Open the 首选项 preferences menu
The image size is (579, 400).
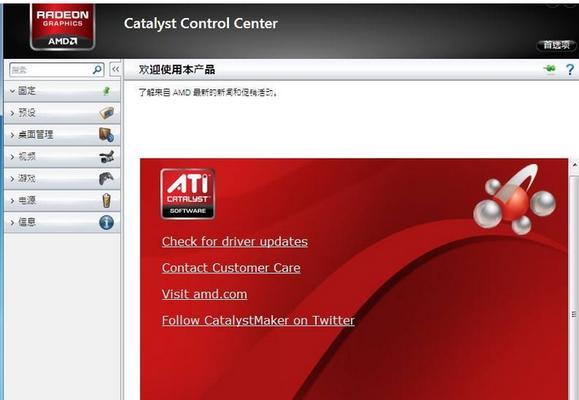pos(556,45)
